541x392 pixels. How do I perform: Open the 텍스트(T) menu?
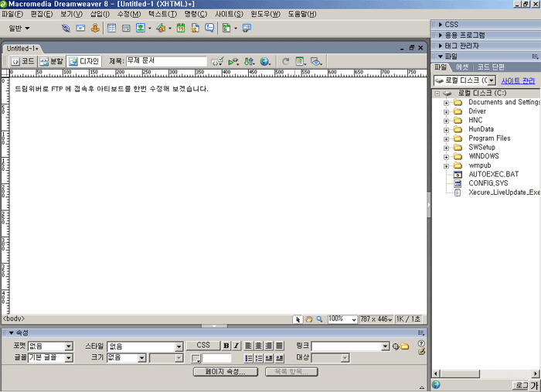(162, 14)
